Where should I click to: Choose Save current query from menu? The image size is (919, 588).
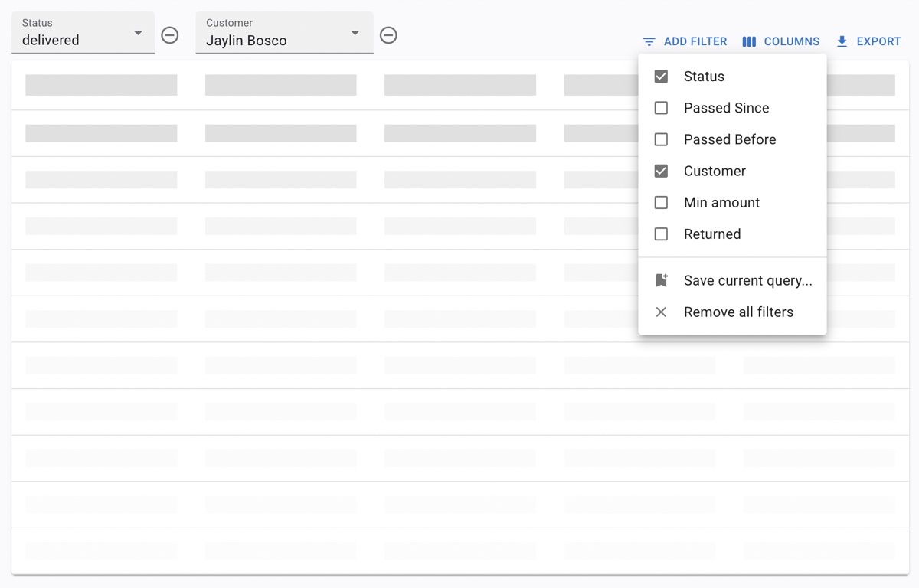[747, 280]
